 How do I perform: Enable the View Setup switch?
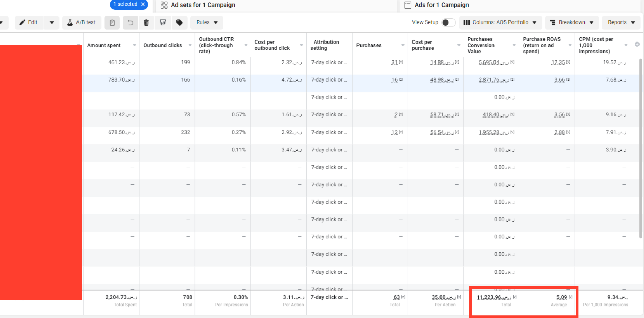pos(448,22)
